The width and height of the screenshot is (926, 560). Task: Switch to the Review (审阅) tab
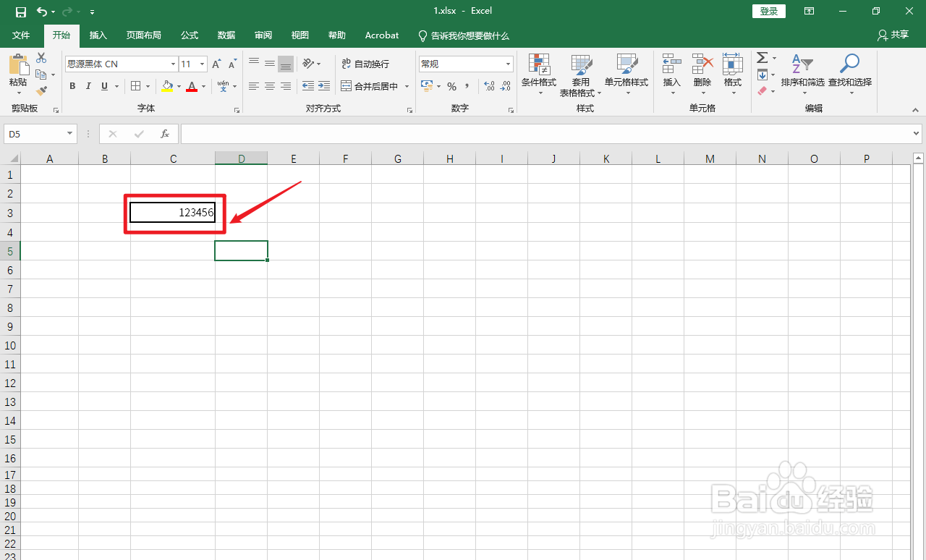pyautogui.click(x=263, y=35)
